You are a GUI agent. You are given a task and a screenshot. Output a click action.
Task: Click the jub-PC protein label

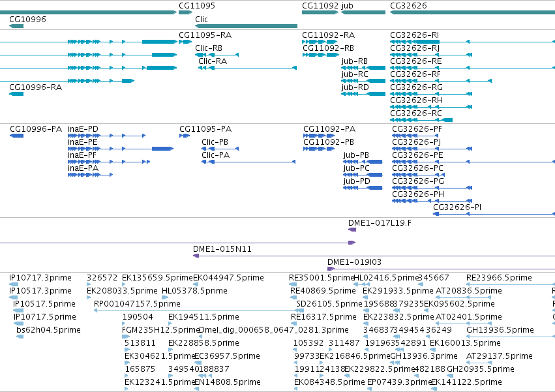[x=357, y=168]
